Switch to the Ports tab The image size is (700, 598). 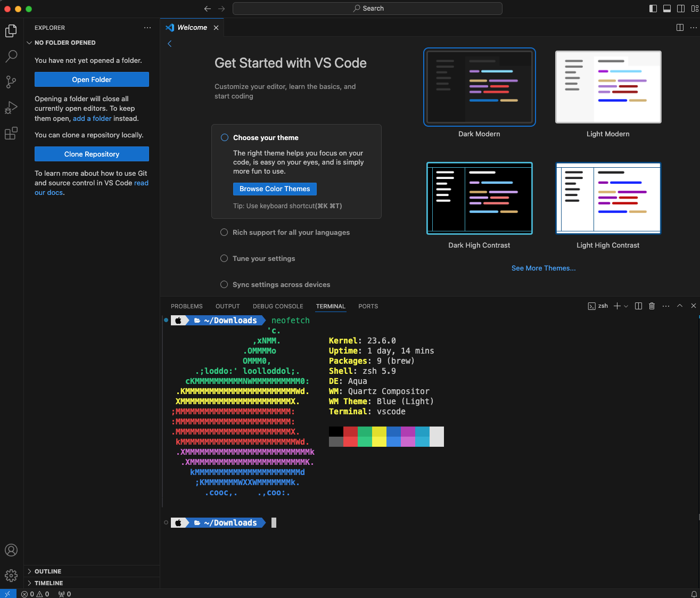(x=368, y=306)
